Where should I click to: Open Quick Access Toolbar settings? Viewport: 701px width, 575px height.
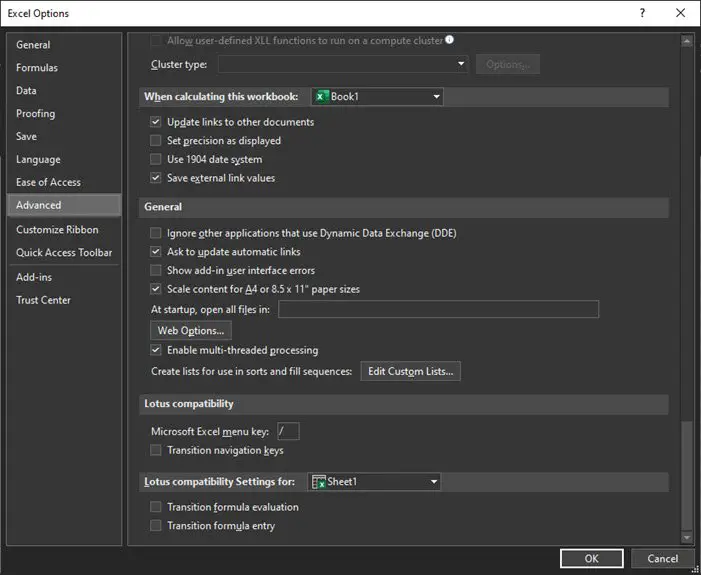[x=64, y=253]
